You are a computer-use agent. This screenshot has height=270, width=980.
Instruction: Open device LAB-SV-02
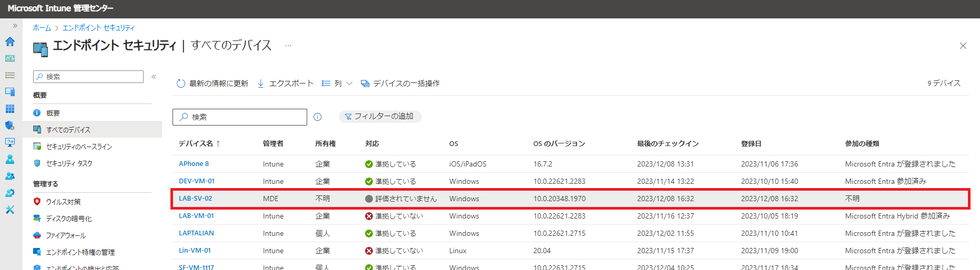click(195, 199)
